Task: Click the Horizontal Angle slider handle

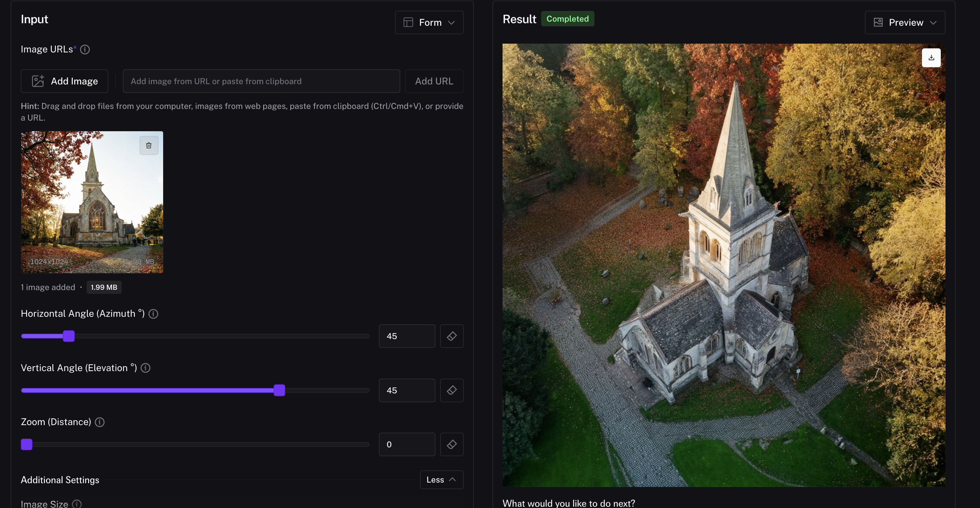Action: coord(69,336)
